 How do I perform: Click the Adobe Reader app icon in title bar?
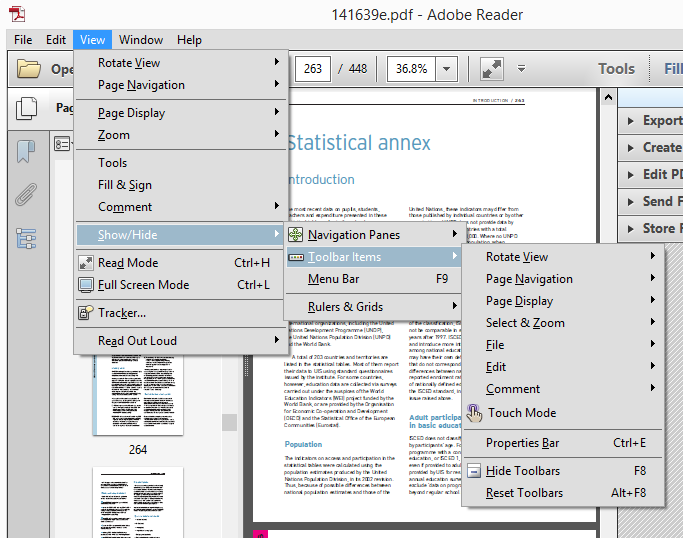17,14
